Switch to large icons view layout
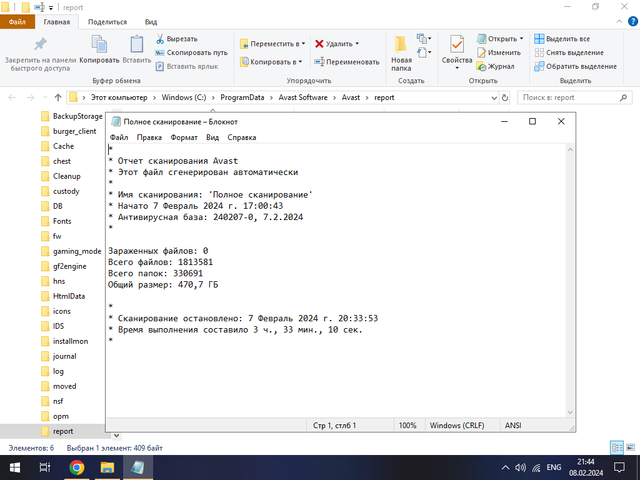The image size is (640, 480). (631, 448)
